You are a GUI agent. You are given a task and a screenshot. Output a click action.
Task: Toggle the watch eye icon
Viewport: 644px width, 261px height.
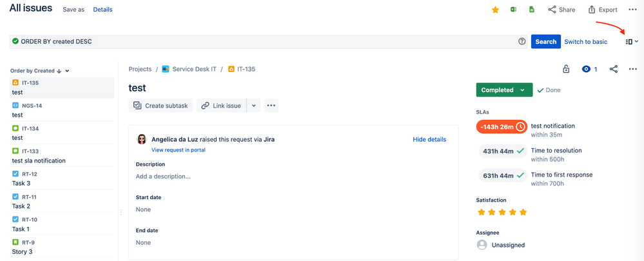click(x=586, y=69)
